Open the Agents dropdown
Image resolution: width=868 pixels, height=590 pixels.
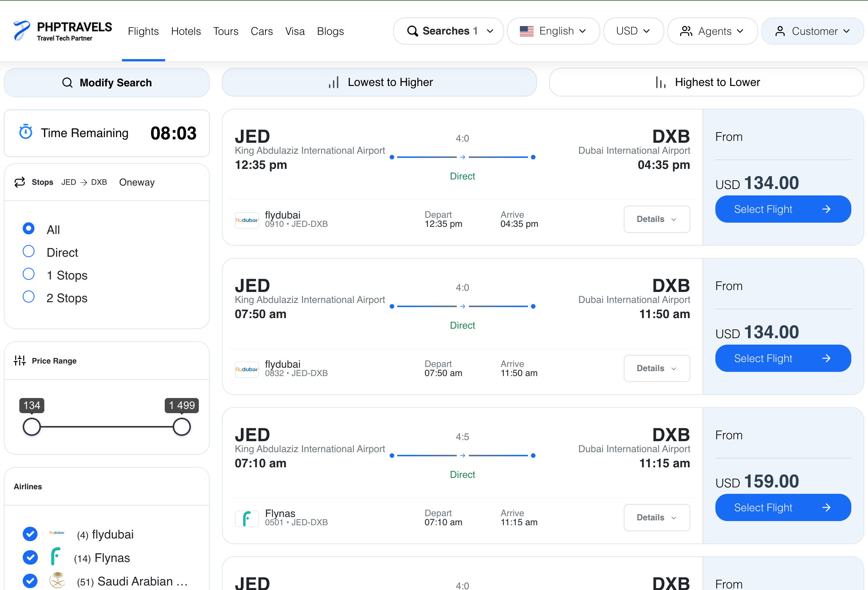(712, 31)
